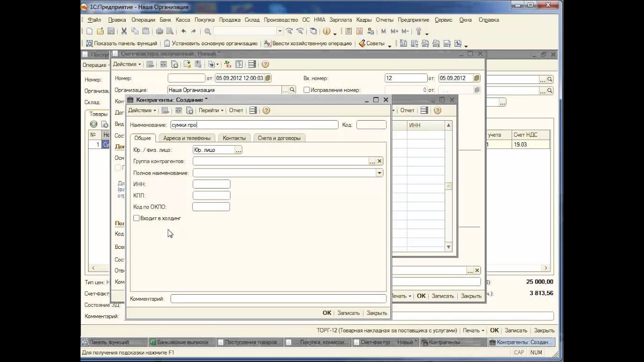Click the Группа контрагентов ellipsis button
Viewport: 644px width, 362px height.
pos(372,161)
